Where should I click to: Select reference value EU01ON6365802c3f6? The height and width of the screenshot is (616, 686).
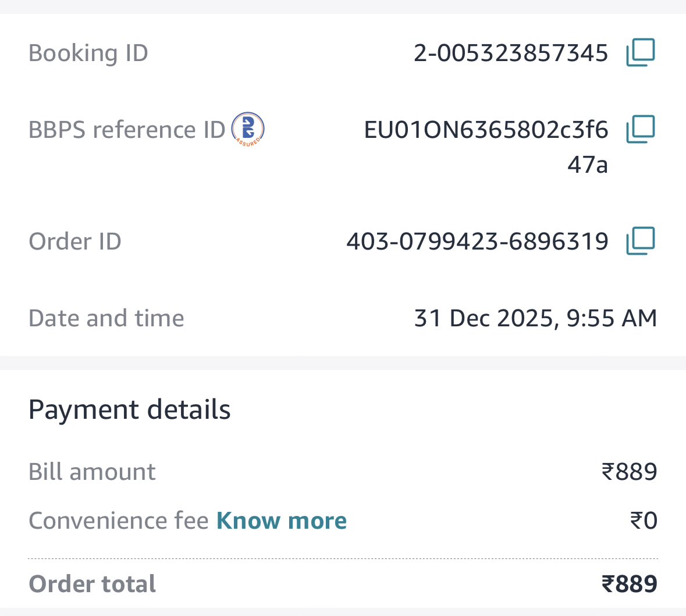click(x=486, y=130)
